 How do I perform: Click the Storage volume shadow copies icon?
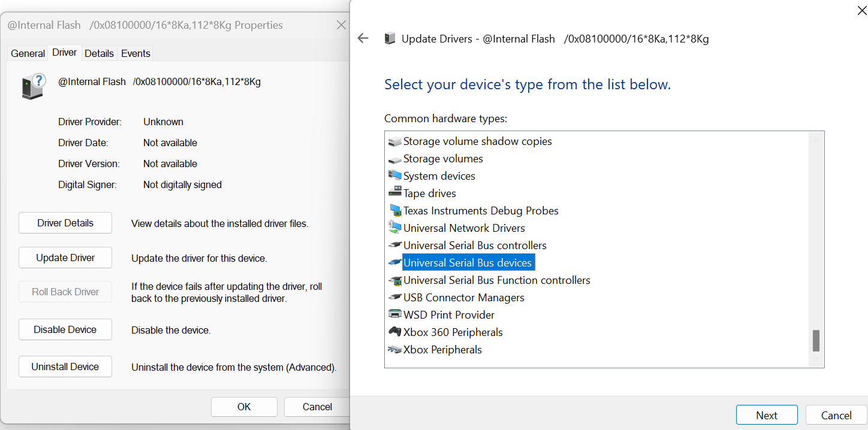394,141
